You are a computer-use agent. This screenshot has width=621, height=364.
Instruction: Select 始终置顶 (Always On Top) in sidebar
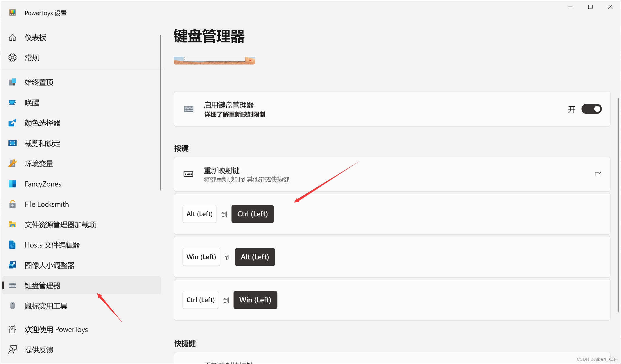(39, 82)
